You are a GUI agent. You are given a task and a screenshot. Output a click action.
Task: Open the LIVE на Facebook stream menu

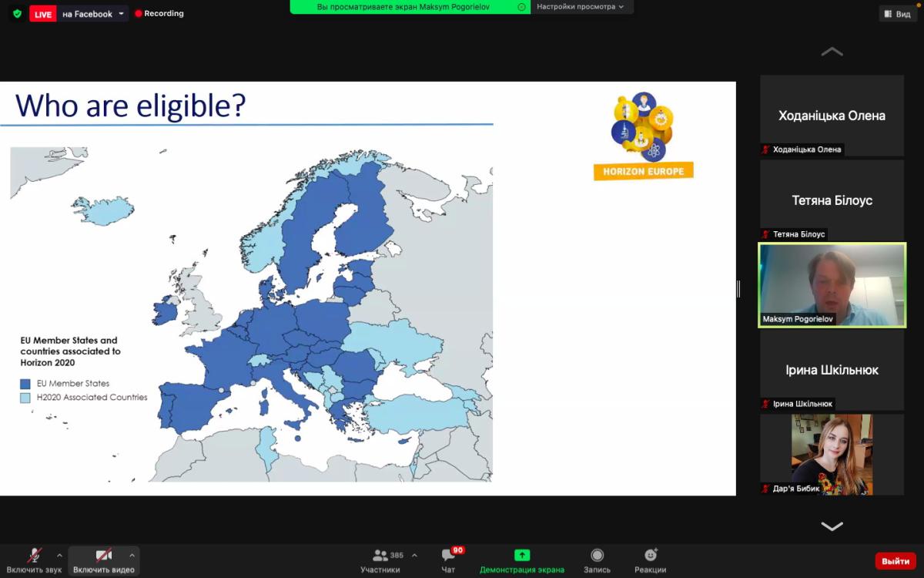click(121, 14)
